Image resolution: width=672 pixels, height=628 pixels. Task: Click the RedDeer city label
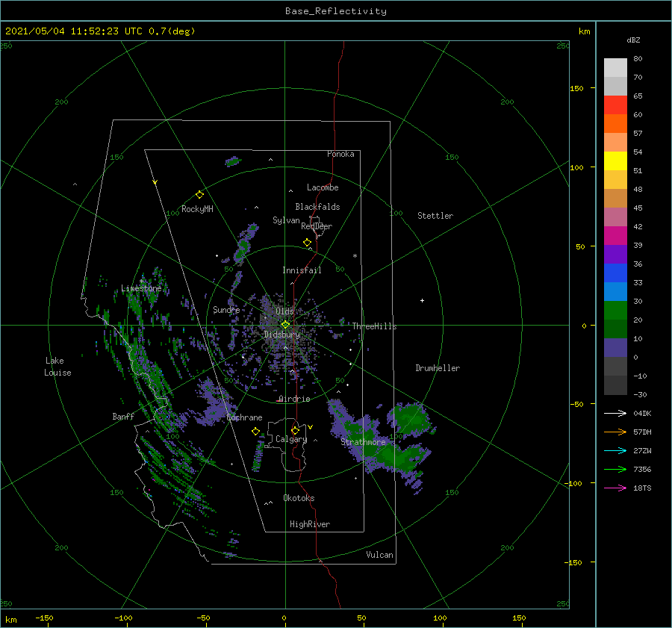point(317,226)
